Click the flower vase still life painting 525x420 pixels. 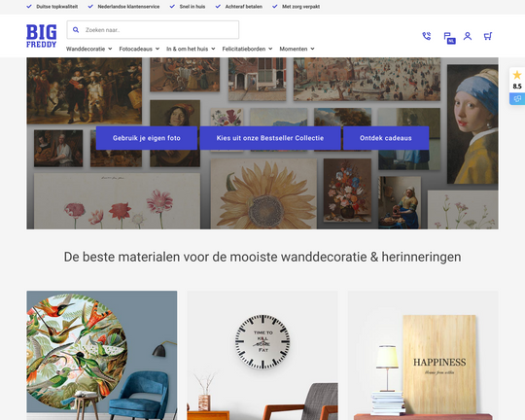(347, 190)
